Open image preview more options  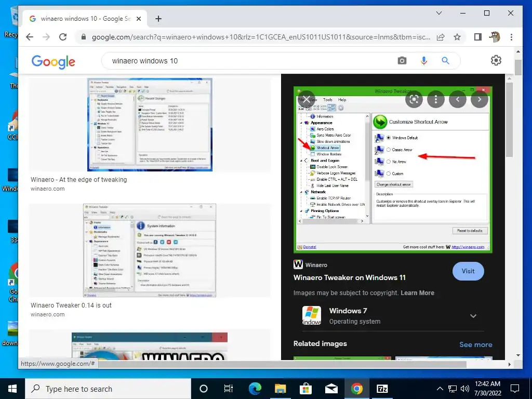436,99
